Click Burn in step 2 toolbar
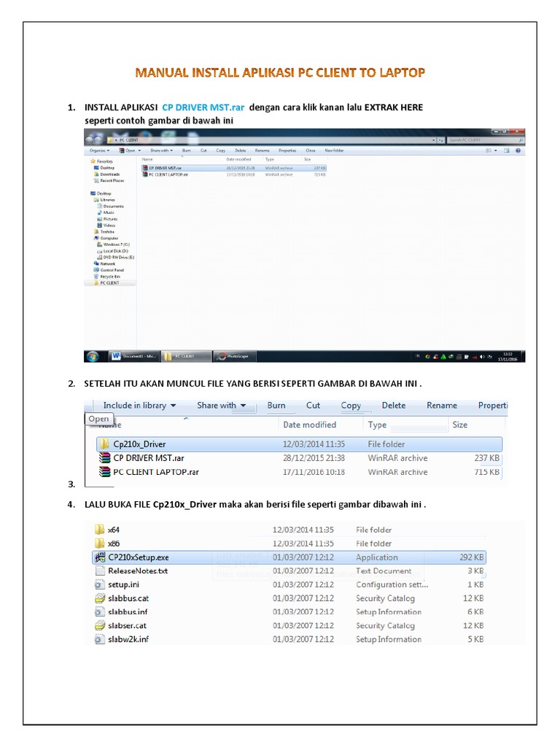Viewport: 560px width, 747px height. click(x=276, y=406)
